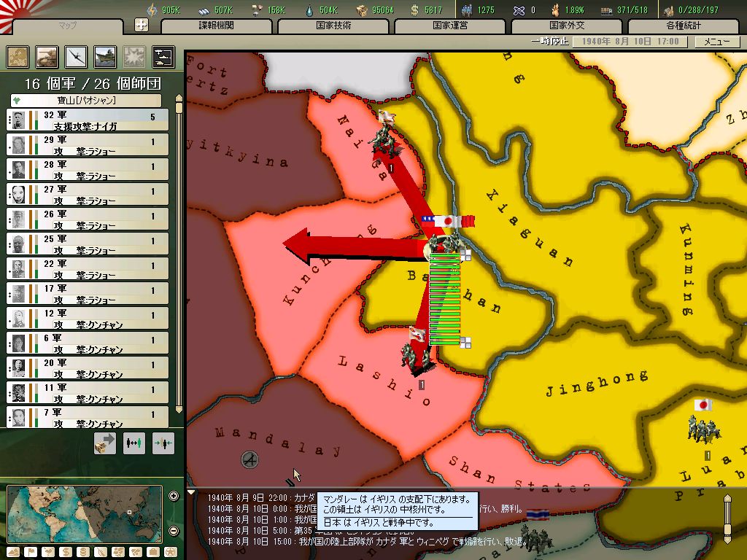Viewport: 747px width, 560px height.
Task: Click the message log scrollbar
Action: pyautogui.click(x=727, y=519)
